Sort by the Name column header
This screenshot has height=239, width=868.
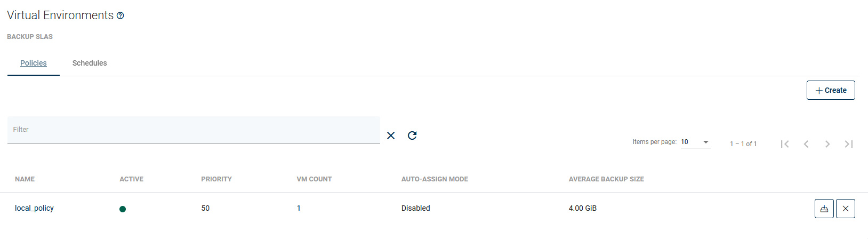click(25, 179)
